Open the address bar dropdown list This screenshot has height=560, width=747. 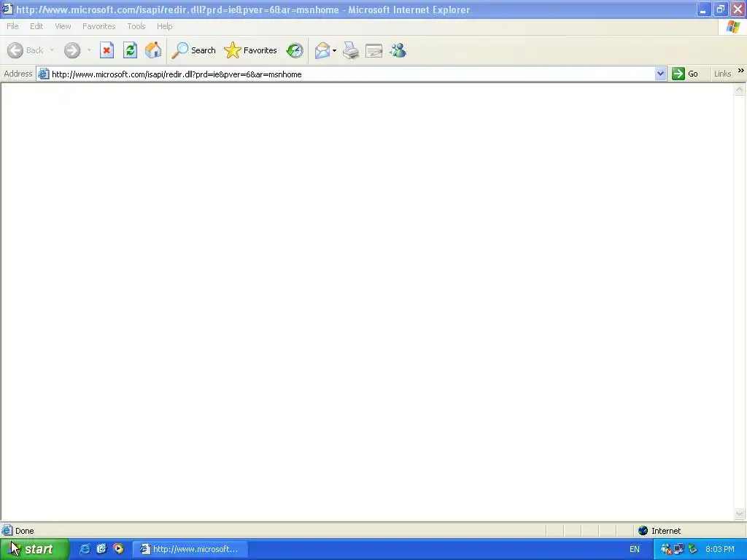(x=660, y=74)
